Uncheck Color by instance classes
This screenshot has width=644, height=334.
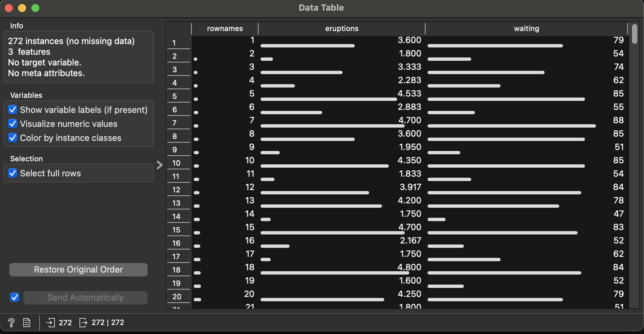point(13,138)
